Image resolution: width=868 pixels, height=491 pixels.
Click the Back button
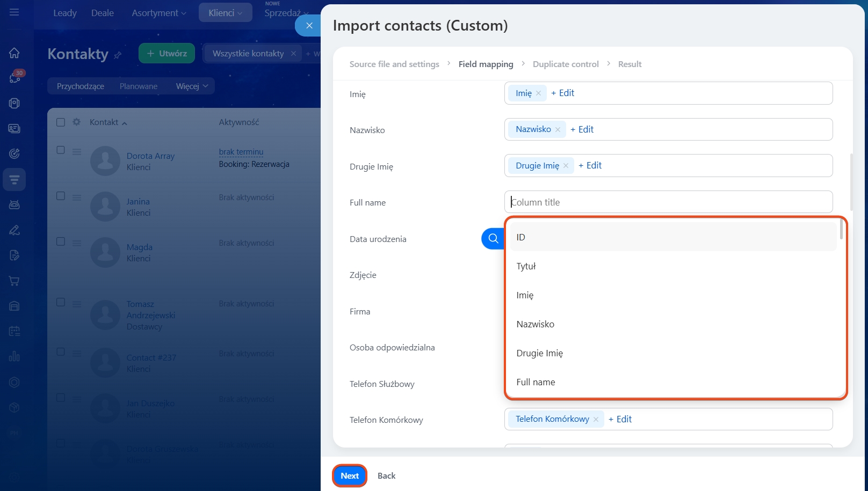[386, 476]
